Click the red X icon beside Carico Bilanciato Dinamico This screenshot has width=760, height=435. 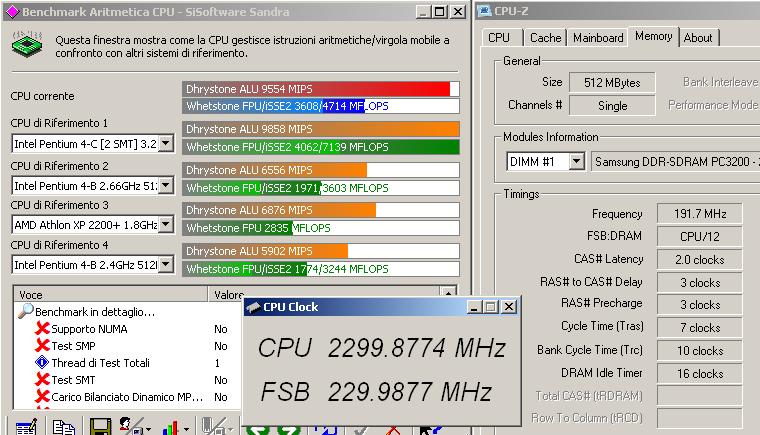click(x=42, y=397)
